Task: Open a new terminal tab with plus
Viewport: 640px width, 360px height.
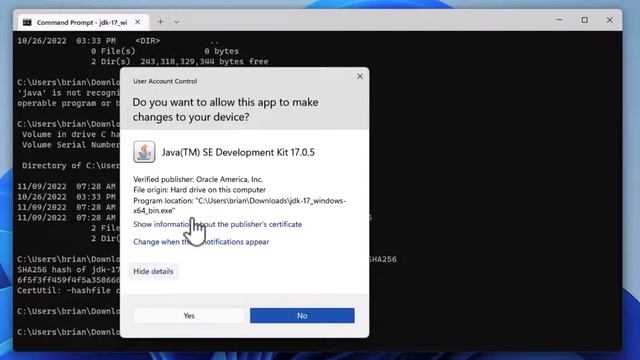Action: click(x=160, y=22)
